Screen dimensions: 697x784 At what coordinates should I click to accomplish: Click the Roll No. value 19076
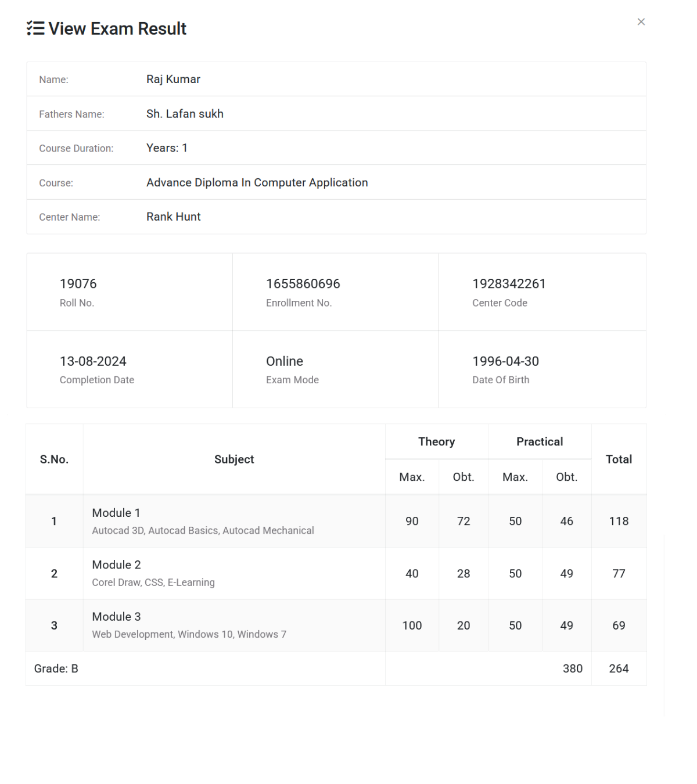(78, 284)
